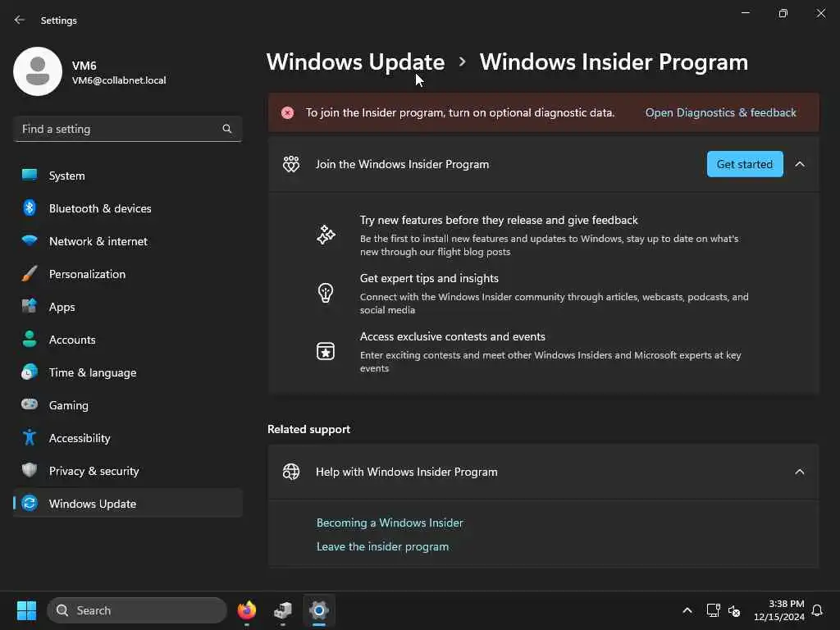840x630 pixels.
Task: Open the System settings category
Action: 128,176
